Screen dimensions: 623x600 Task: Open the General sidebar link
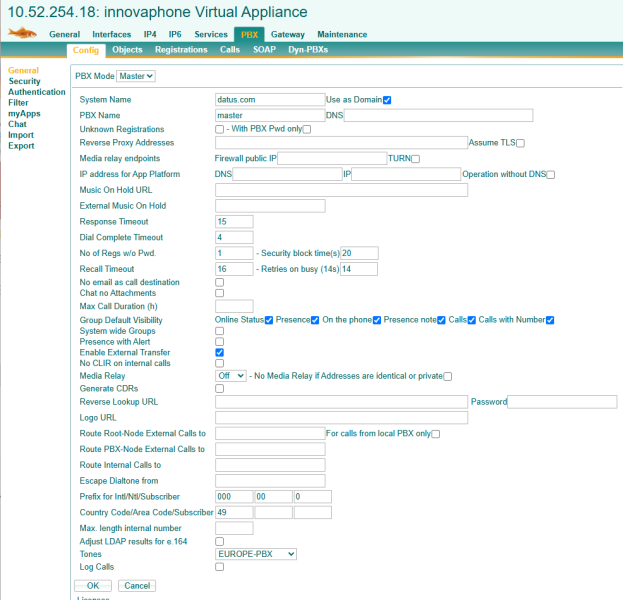(23, 70)
